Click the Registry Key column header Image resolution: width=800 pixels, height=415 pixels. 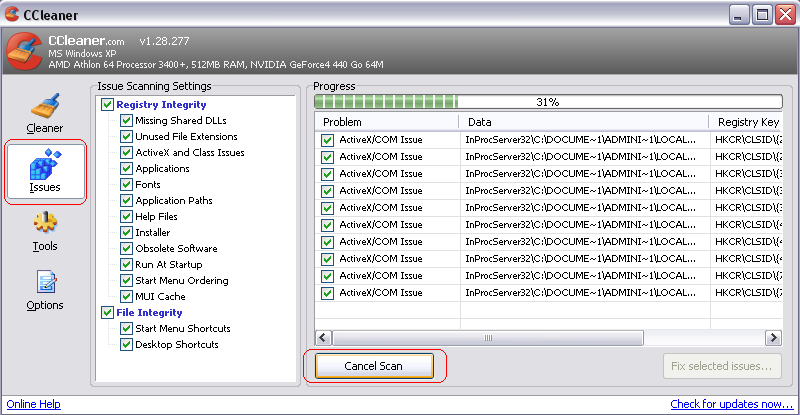pyautogui.click(x=745, y=122)
